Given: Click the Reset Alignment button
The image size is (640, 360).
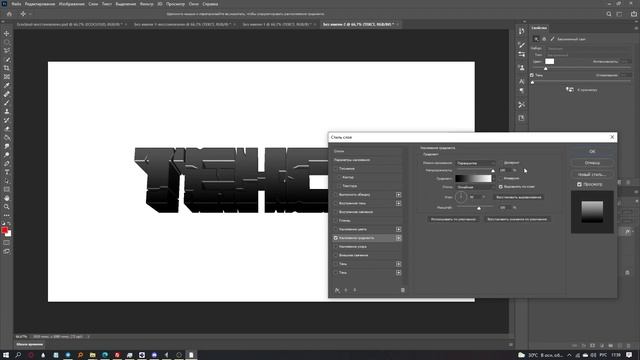Looking at the screenshot, I should pyautogui.click(x=518, y=197).
